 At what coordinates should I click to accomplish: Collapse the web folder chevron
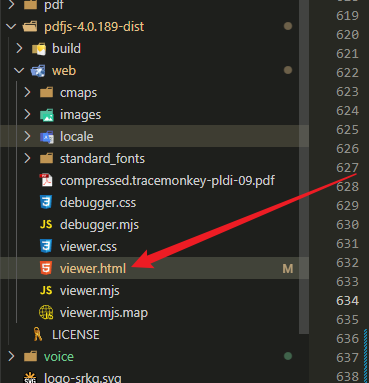tap(19, 70)
